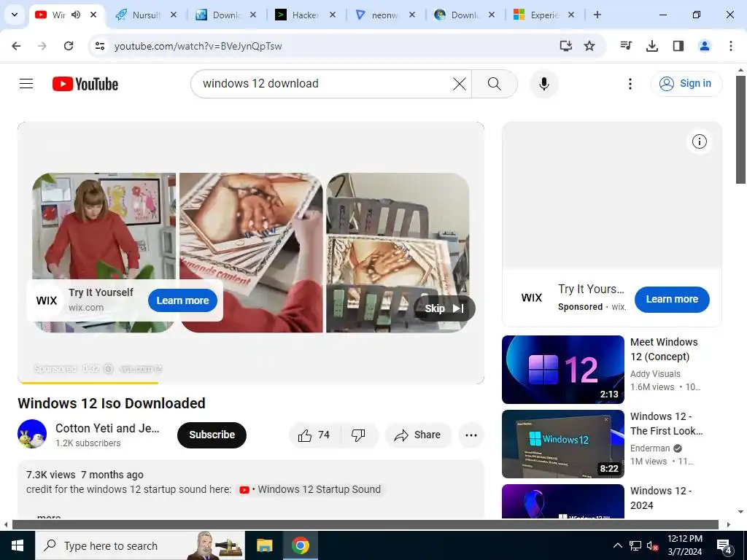
Task: Open Meet Windows 12 (Concept) thumbnail
Action: click(x=562, y=370)
